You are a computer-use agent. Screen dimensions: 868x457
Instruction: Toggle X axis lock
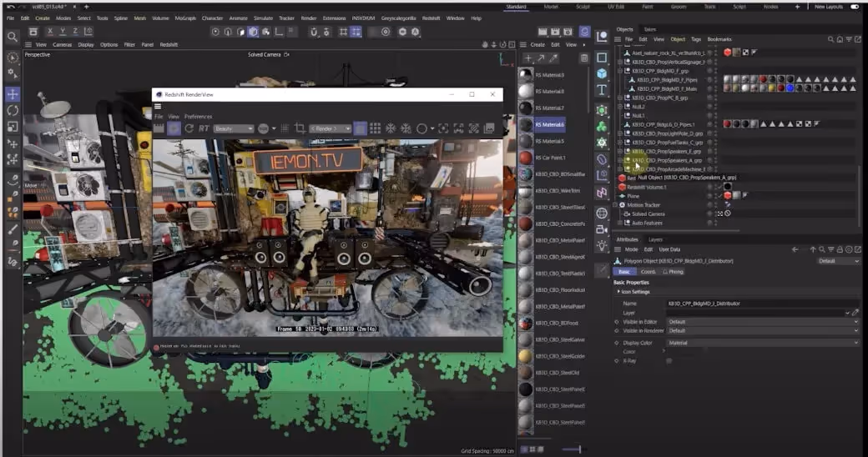[x=50, y=32]
